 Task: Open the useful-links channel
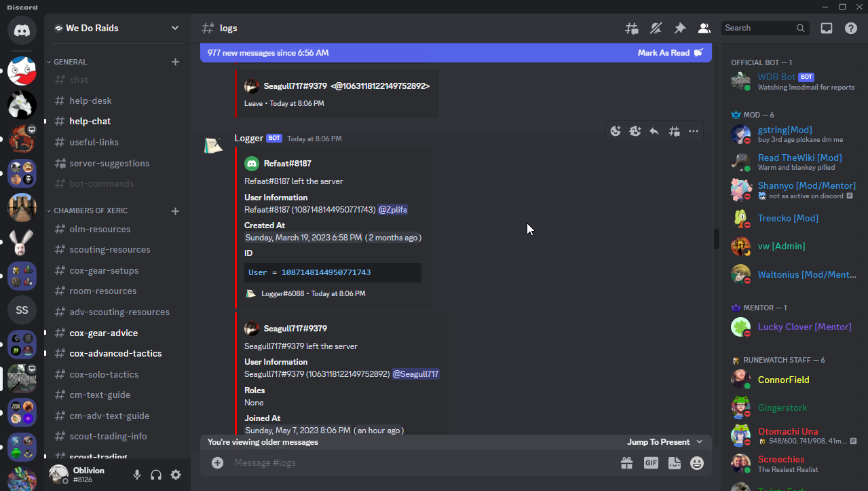pyautogui.click(x=117, y=142)
